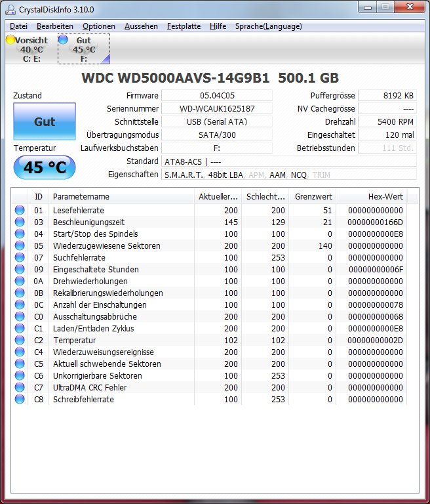The height and width of the screenshot is (504, 430).
Task: Click the Puffergrösse field 8192 KB
Action: 387,95
